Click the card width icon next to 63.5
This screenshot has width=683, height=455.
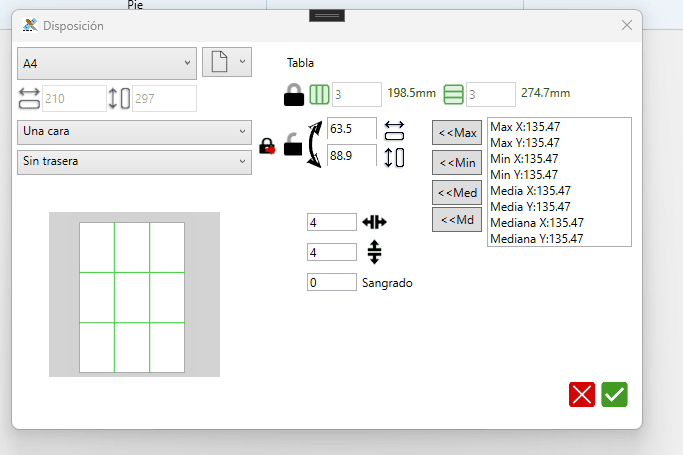(x=394, y=131)
